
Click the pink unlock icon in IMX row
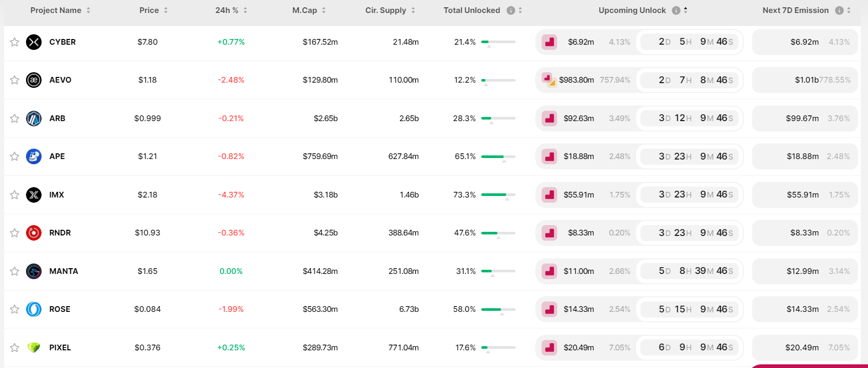[x=549, y=195]
